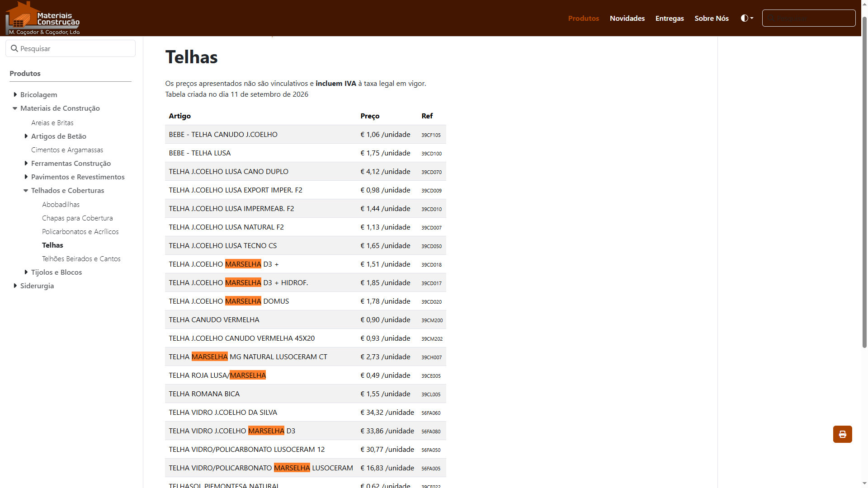The height and width of the screenshot is (488, 868).
Task: Expand the Siderurgia category arrow
Action: point(15,286)
